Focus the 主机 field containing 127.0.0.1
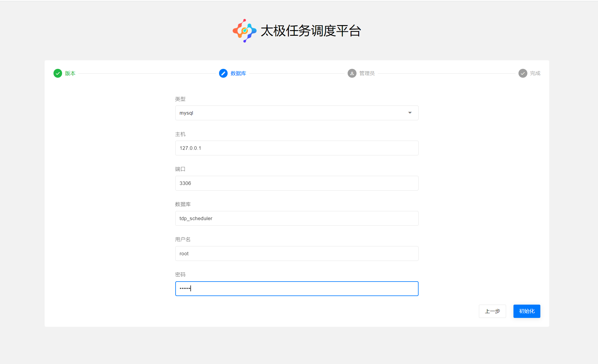This screenshot has height=364, width=598. 297,148
